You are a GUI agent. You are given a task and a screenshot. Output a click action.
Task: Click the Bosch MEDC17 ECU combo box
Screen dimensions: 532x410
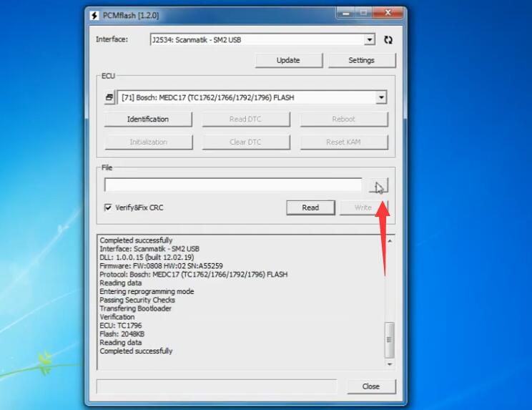click(252, 98)
